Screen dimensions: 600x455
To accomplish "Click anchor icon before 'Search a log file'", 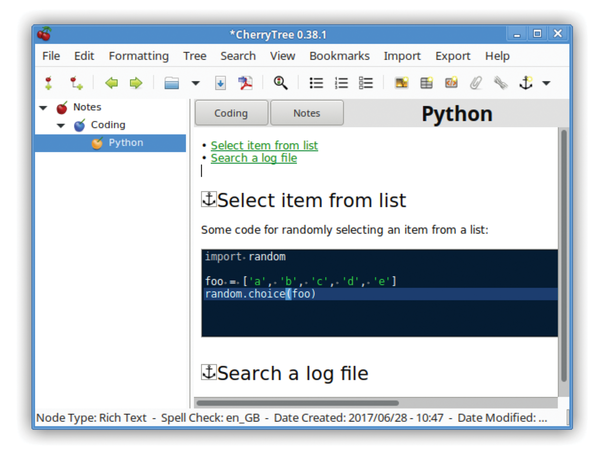I will click(x=209, y=372).
